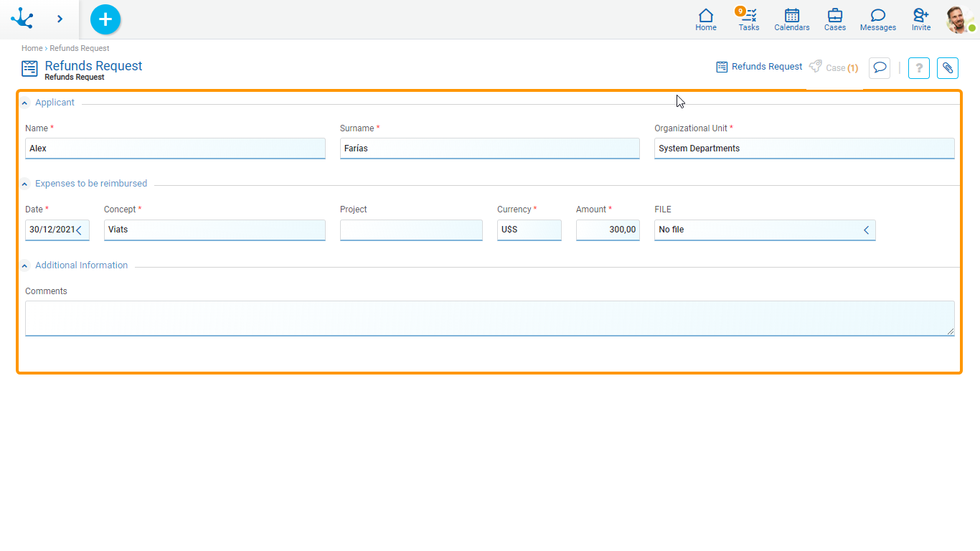Switch to the Case (1) tab
This screenshot has height=551, width=980.
834,67
